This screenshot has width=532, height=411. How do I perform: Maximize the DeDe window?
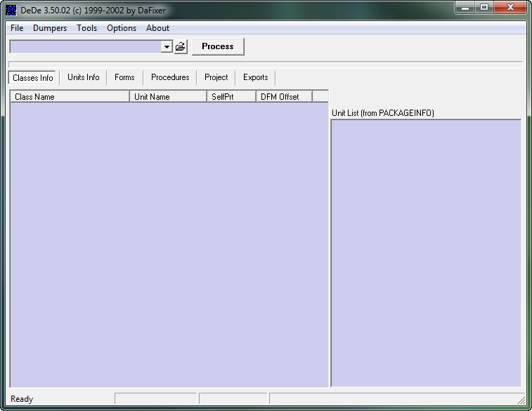pyautogui.click(x=484, y=8)
